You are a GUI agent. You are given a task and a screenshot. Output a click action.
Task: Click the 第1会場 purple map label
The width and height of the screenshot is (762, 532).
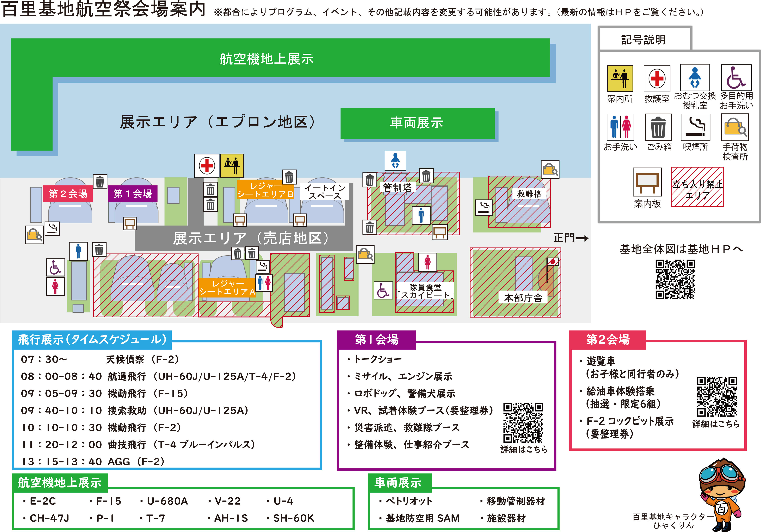(x=132, y=193)
